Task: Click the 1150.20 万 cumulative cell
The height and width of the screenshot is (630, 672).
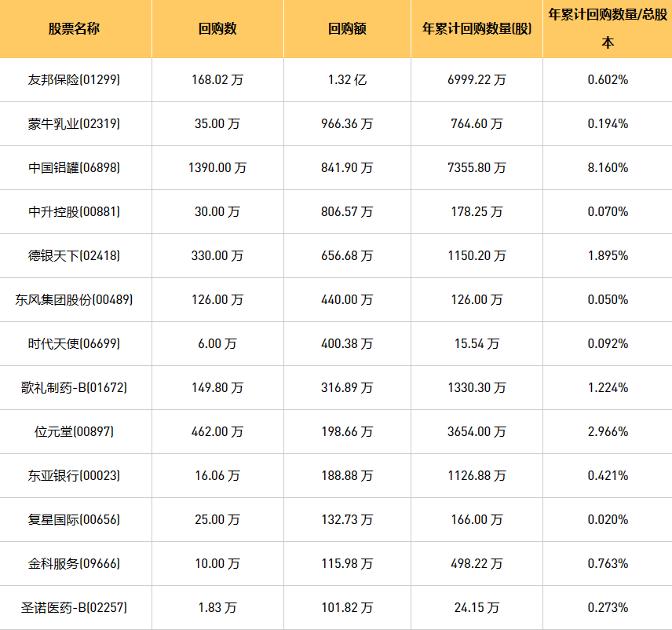Action: pos(477,256)
